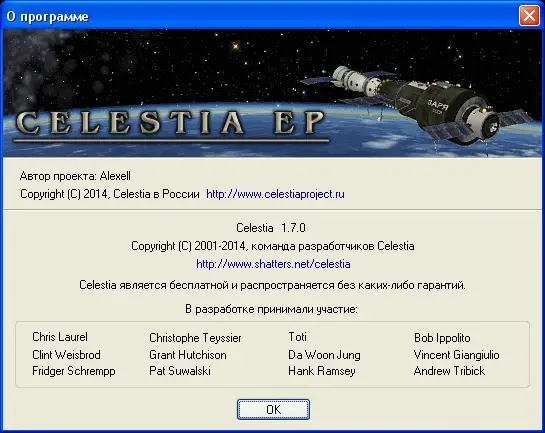545x433 pixels.
Task: Click the name Vincent Giangiulio
Action: tap(456, 355)
